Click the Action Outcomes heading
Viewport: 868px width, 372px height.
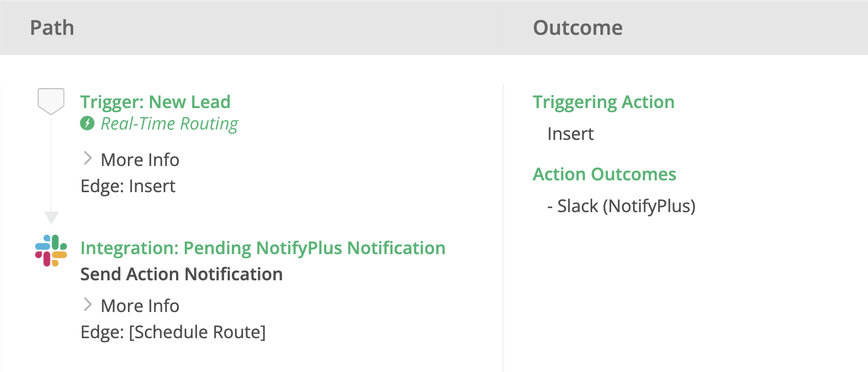click(x=604, y=174)
